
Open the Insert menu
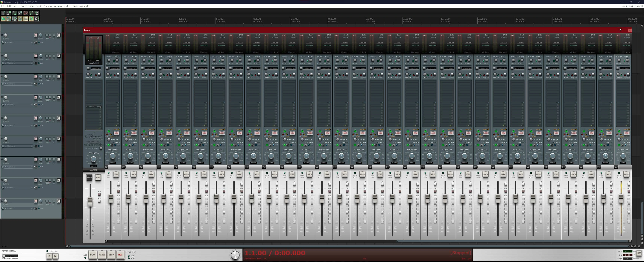click(x=24, y=6)
